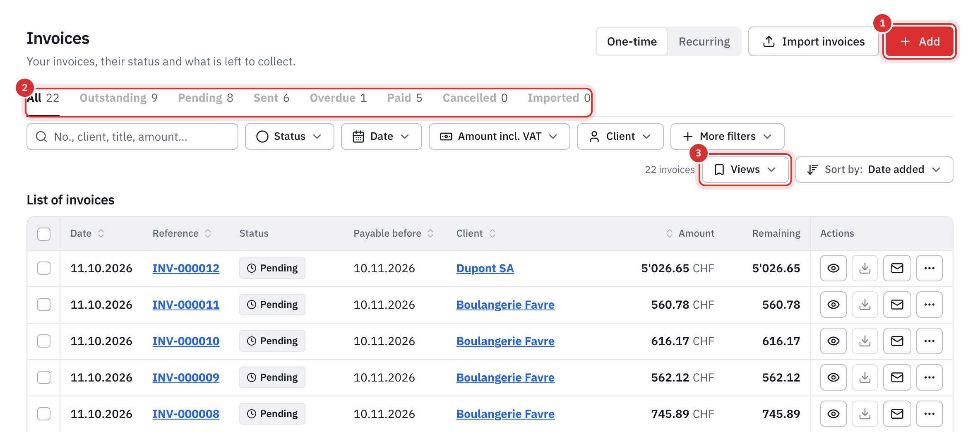Open the Status filter dropdown
The width and height of the screenshot is (980, 432).
289,137
